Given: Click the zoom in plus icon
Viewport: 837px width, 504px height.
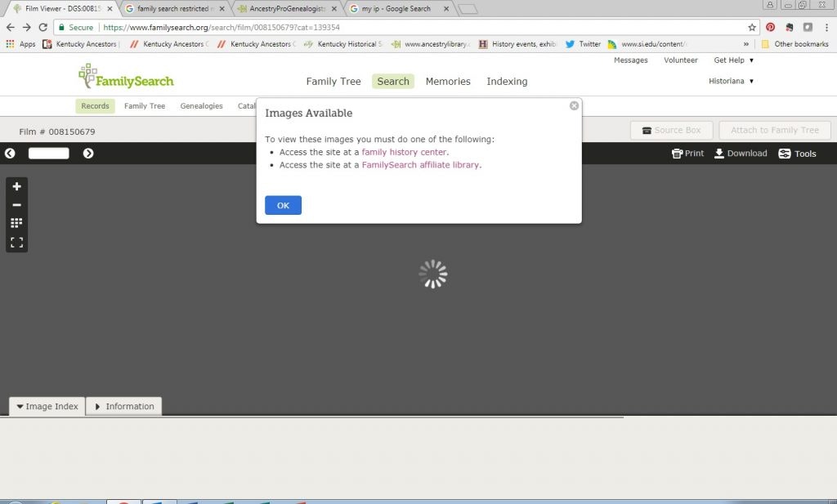Looking at the screenshot, I should pyautogui.click(x=16, y=186).
